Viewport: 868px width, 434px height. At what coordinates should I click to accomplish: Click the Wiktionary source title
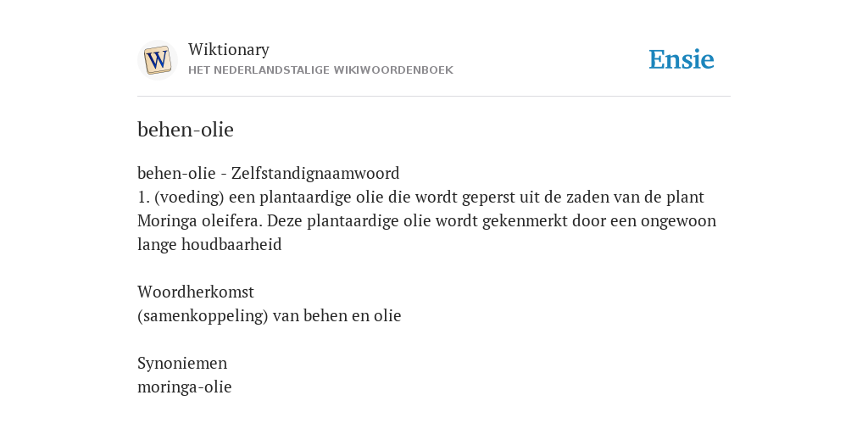click(229, 49)
